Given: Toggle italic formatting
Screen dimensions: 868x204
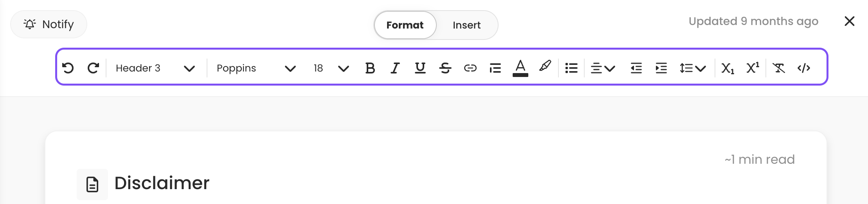Looking at the screenshot, I should click(x=395, y=68).
